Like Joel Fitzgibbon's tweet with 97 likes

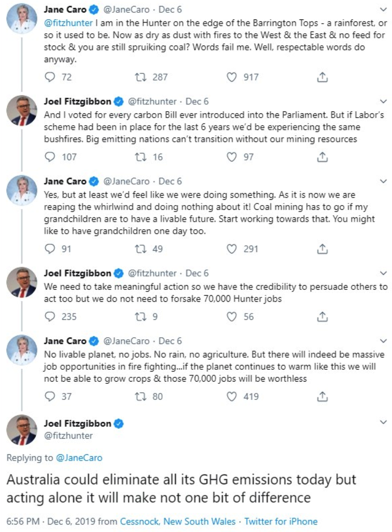pos(232,157)
